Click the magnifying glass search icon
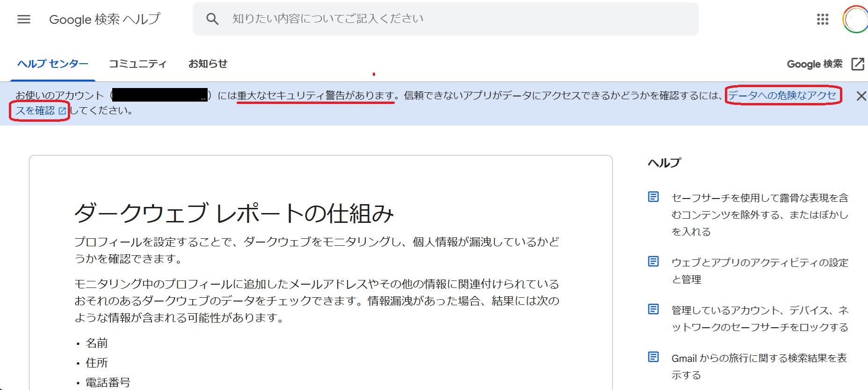The height and width of the screenshot is (390, 868). 212,19
